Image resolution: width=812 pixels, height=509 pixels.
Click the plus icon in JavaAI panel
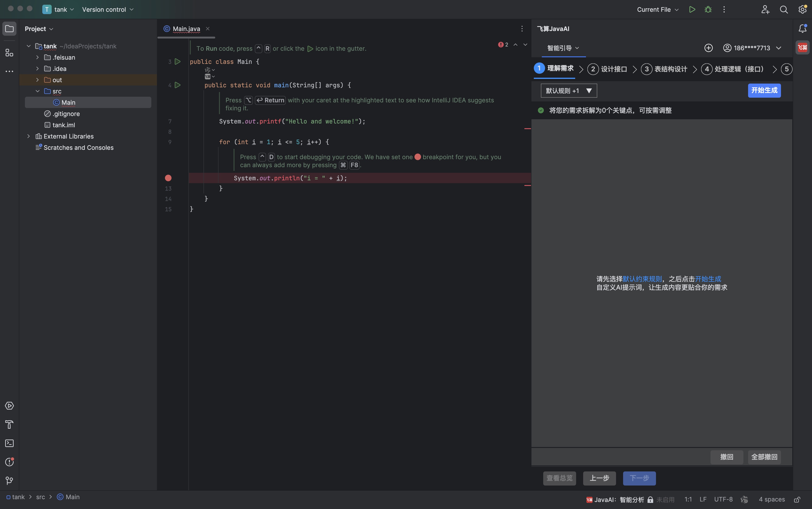[708, 48]
